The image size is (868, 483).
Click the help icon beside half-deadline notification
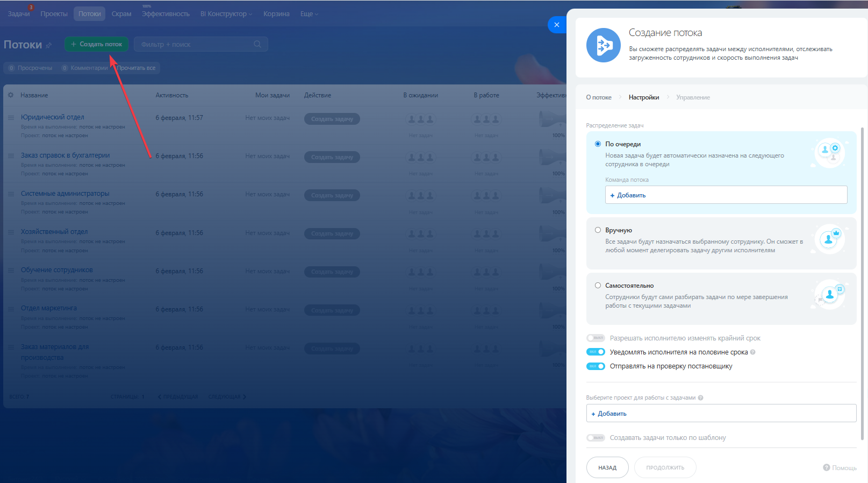752,352
